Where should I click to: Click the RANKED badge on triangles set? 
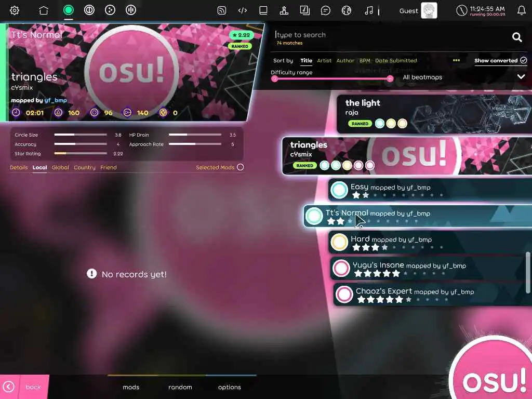point(304,166)
